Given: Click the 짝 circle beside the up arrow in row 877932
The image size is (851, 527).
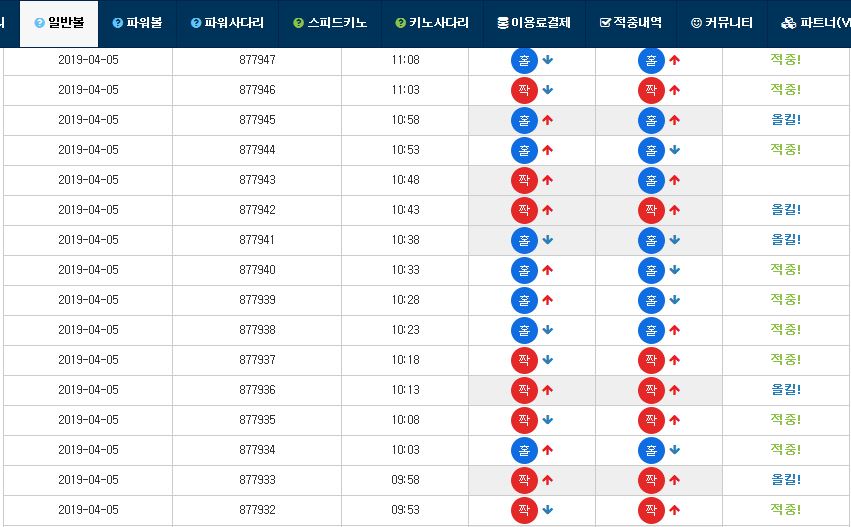Looking at the screenshot, I should click(651, 510).
